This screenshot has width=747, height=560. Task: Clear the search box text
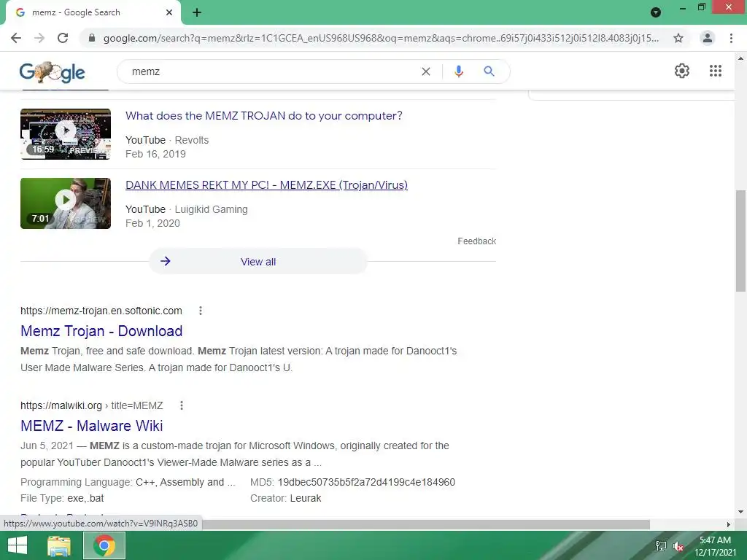pos(426,71)
